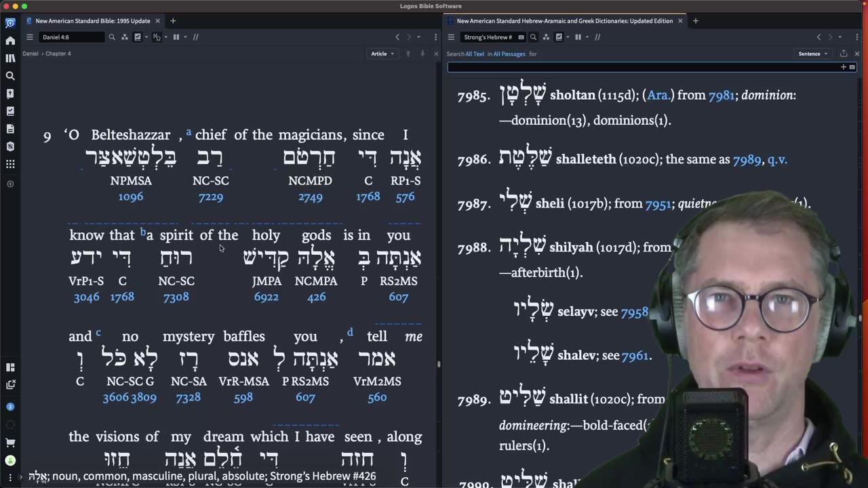Image resolution: width=868 pixels, height=488 pixels.
Task: Click Strong's number 1096 under Belteshazzar
Action: click(x=131, y=197)
